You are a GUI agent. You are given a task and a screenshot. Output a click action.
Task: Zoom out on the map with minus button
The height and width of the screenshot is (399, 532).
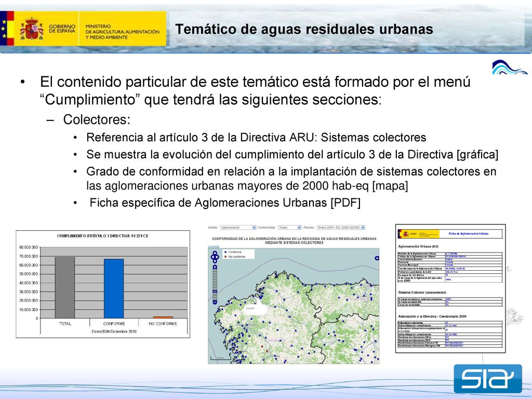click(215, 302)
